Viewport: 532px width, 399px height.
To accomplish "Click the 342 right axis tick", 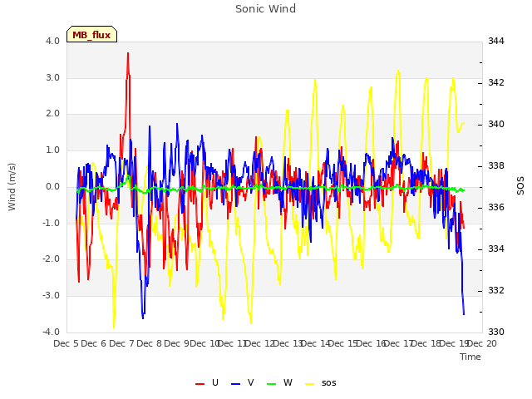I will (x=496, y=83).
